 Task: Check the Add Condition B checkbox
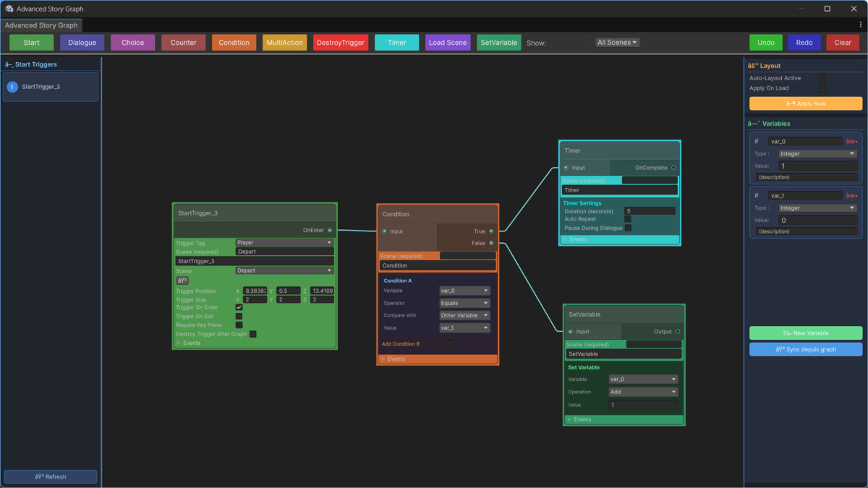(450, 344)
